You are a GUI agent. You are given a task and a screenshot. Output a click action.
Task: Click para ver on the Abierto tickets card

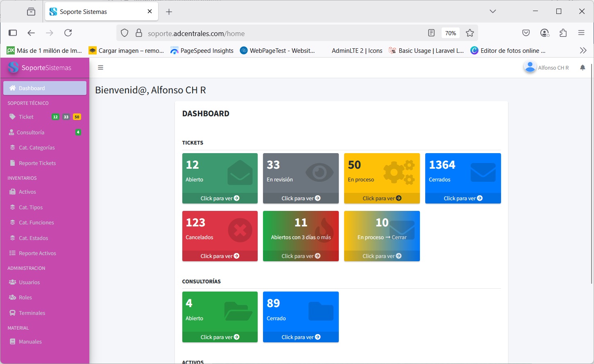[x=220, y=198]
